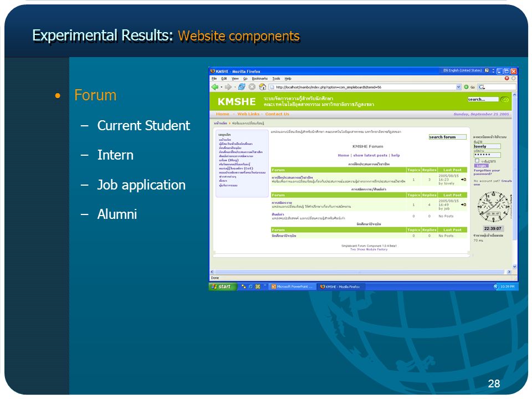Open the Back button history dropdown arrow

coord(222,87)
